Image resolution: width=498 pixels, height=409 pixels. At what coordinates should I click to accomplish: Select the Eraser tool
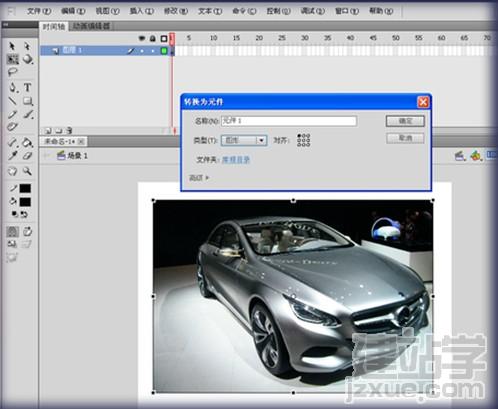(x=27, y=155)
